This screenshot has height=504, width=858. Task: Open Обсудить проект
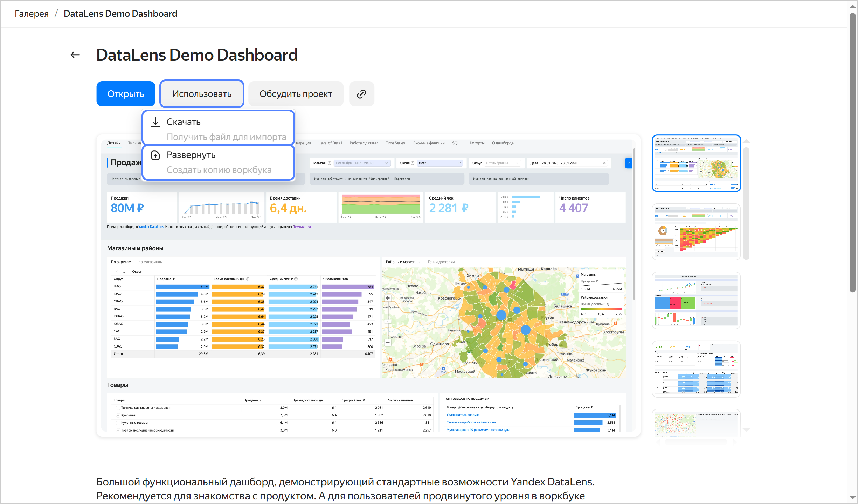(x=296, y=94)
